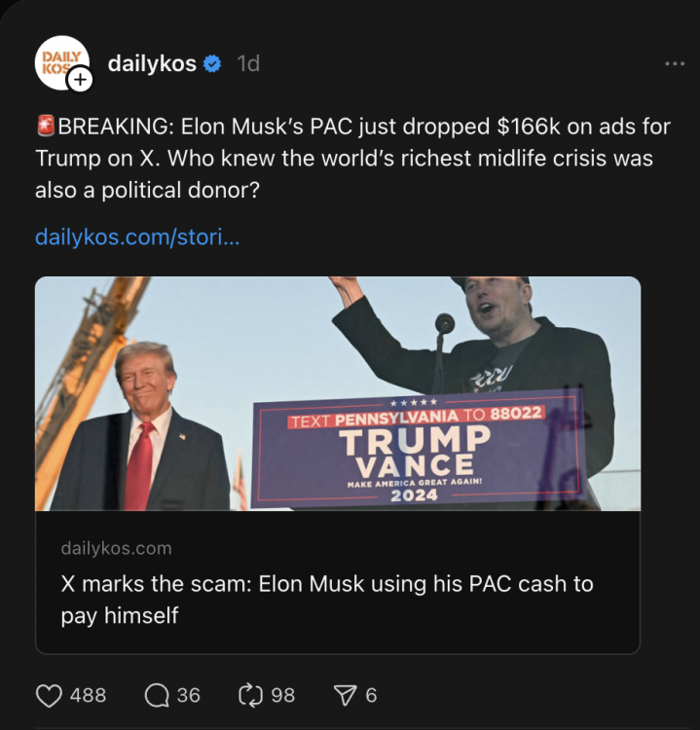View the 488 likes count

pyautogui.click(x=88, y=695)
